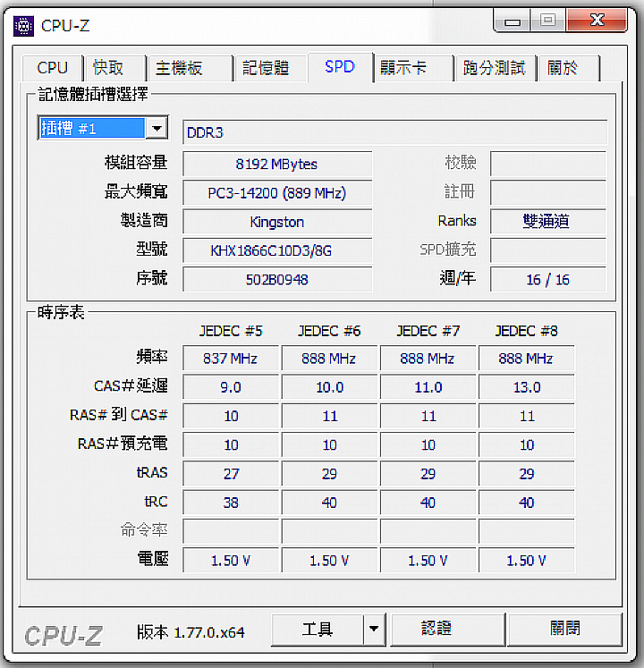Image resolution: width=644 pixels, height=668 pixels.
Task: Open the 快取 tab
Action: 115,68
